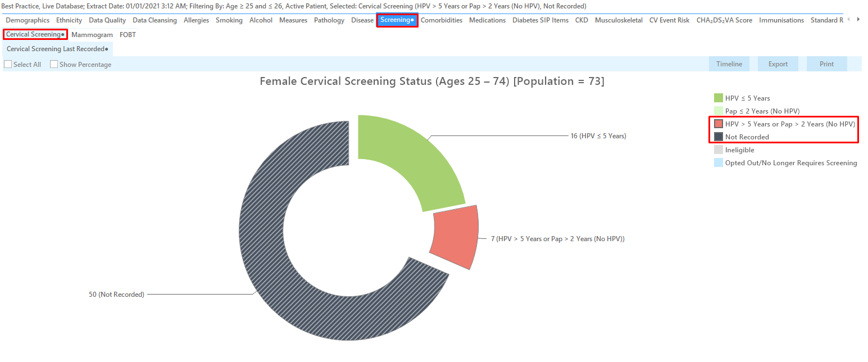Image resolution: width=868 pixels, height=362 pixels.
Task: Click the Pap ≤ 2 Years legend swatch
Action: 719,111
